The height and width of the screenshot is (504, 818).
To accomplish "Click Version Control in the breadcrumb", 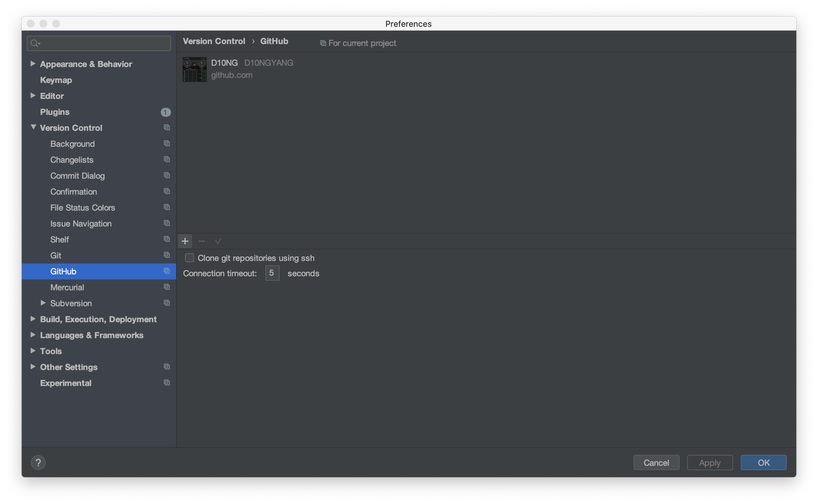I will [x=214, y=41].
